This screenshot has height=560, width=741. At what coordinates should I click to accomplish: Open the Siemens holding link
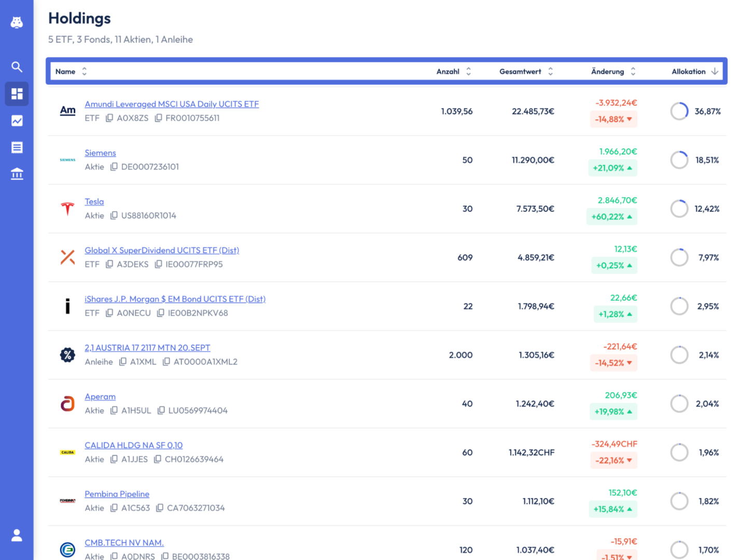click(100, 153)
